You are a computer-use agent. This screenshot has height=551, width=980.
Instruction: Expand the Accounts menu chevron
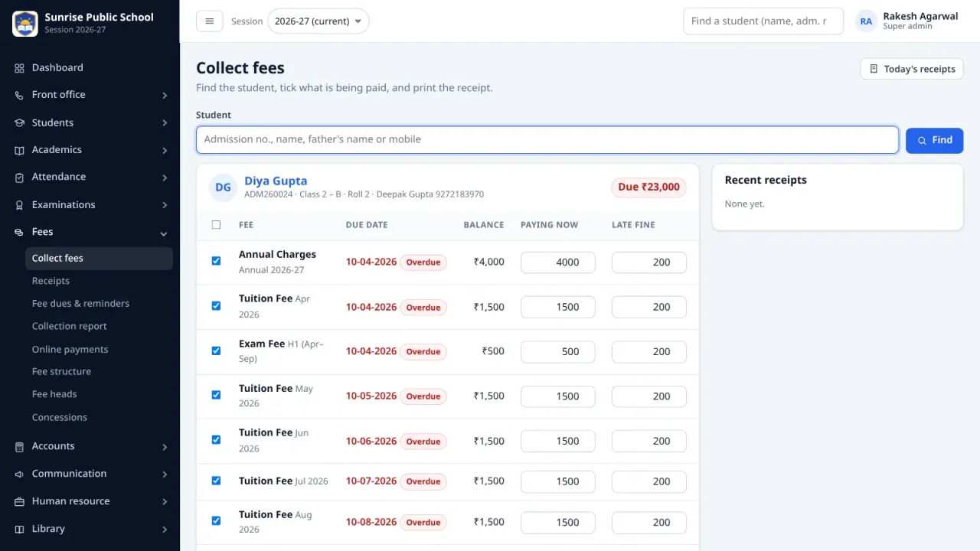[x=165, y=447]
